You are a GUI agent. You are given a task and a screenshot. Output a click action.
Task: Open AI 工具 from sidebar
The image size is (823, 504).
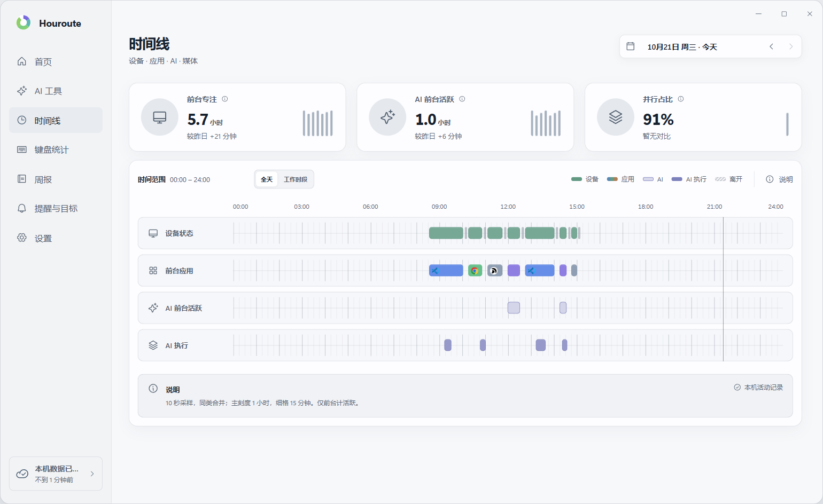pyautogui.click(x=56, y=91)
